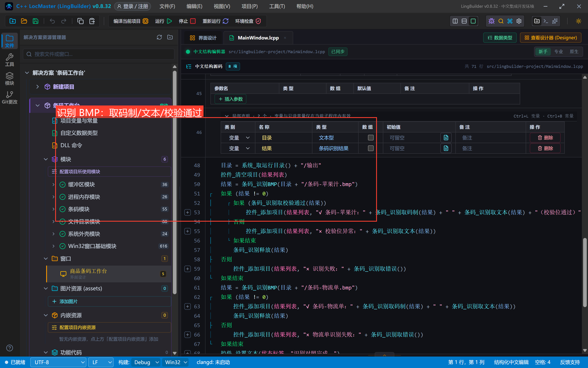This screenshot has width=588, height=368.
Task: Expand the 缓冲区模块 tree node
Action: coord(53,184)
